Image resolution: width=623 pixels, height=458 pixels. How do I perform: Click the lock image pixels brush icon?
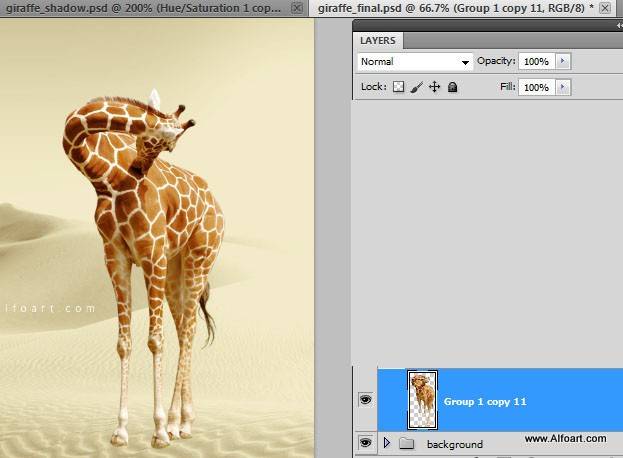pyautogui.click(x=416, y=88)
